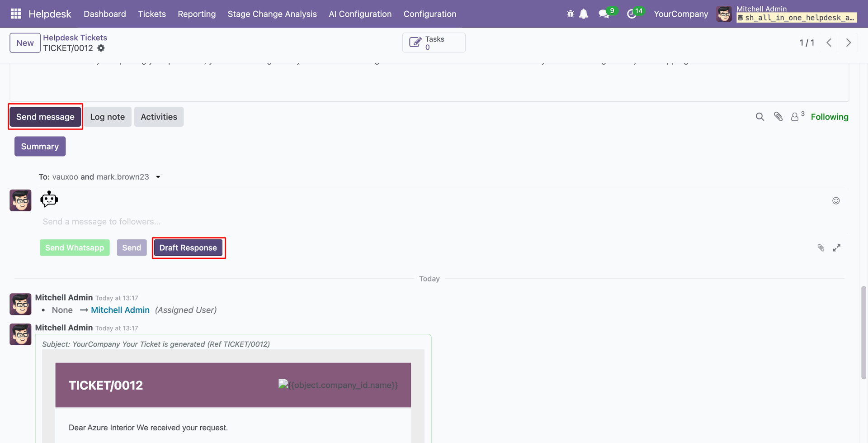Click the Draft Response button
The image size is (868, 443).
click(x=188, y=248)
